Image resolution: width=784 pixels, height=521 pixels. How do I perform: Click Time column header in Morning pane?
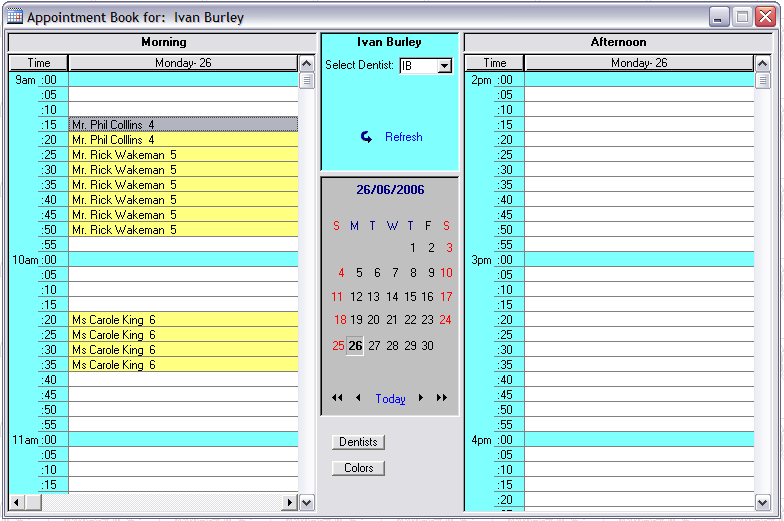[x=38, y=62]
